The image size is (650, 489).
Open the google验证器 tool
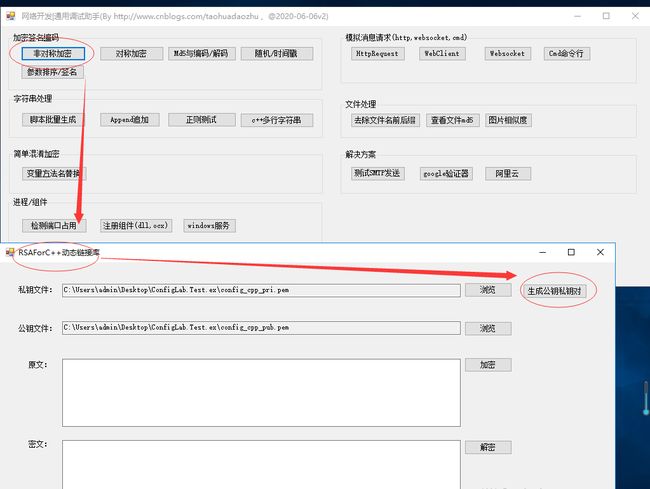[x=446, y=174]
